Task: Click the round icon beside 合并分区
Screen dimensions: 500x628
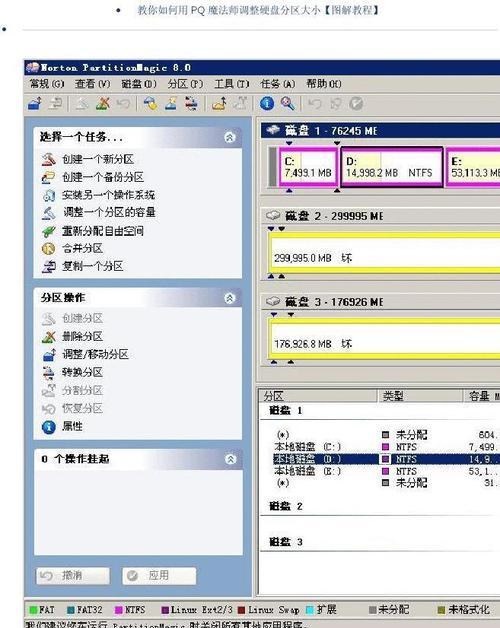Action: pyautogui.click(x=49, y=249)
